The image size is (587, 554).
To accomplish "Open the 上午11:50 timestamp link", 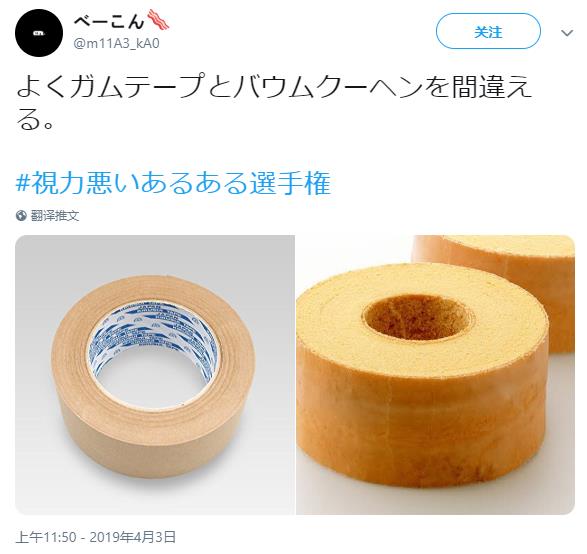I will [46, 537].
